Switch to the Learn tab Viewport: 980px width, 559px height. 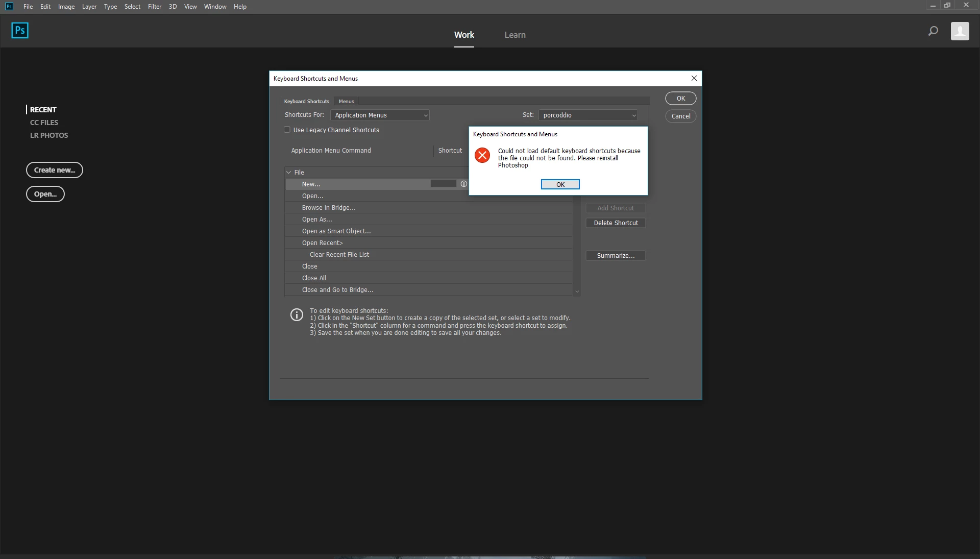(x=514, y=35)
